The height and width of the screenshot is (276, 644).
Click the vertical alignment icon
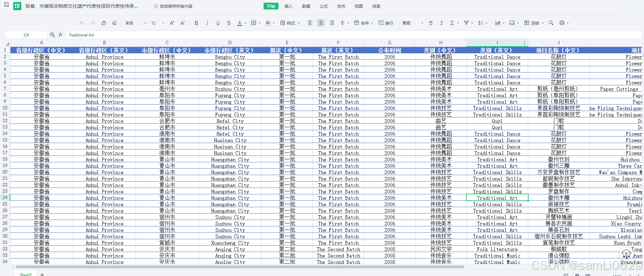pos(342,23)
